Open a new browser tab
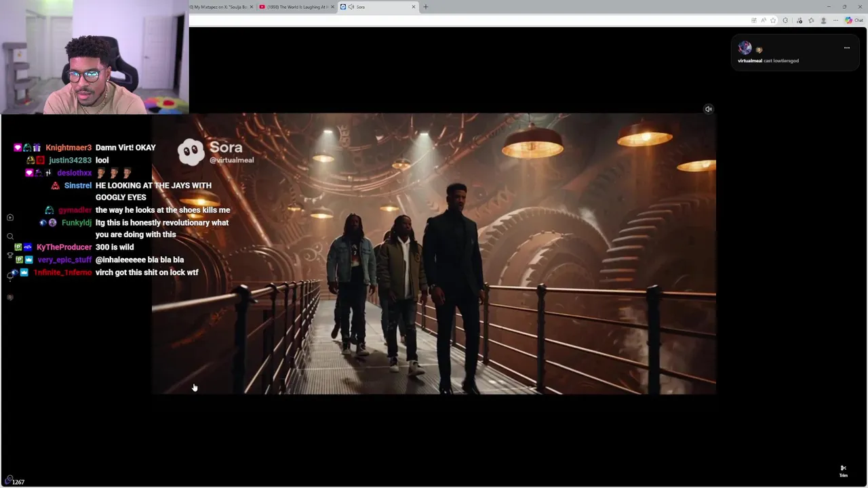The height and width of the screenshot is (488, 868). pos(426,7)
